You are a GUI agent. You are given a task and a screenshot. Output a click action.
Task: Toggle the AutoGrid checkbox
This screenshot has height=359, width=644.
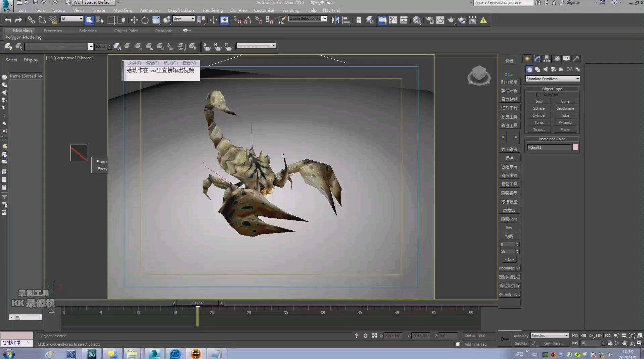pyautogui.click(x=538, y=95)
